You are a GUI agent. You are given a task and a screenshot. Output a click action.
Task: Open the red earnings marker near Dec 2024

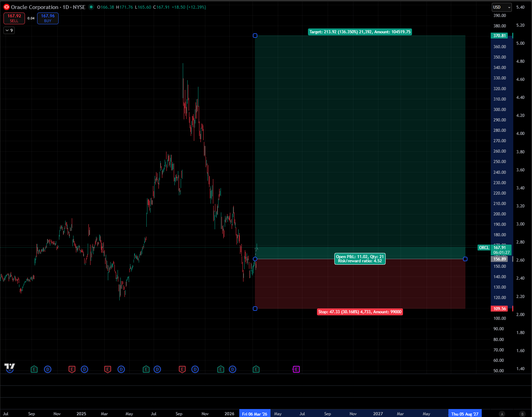click(x=72, y=369)
